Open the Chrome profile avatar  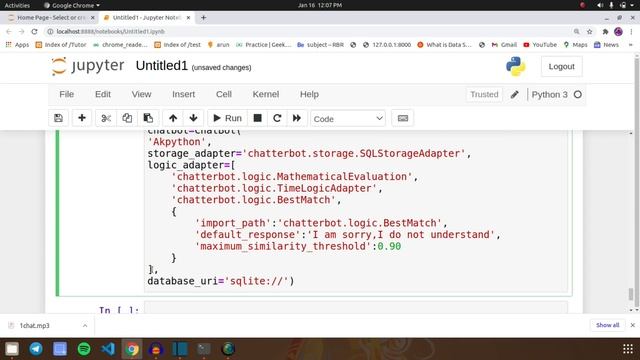pyautogui.click(x=618, y=31)
